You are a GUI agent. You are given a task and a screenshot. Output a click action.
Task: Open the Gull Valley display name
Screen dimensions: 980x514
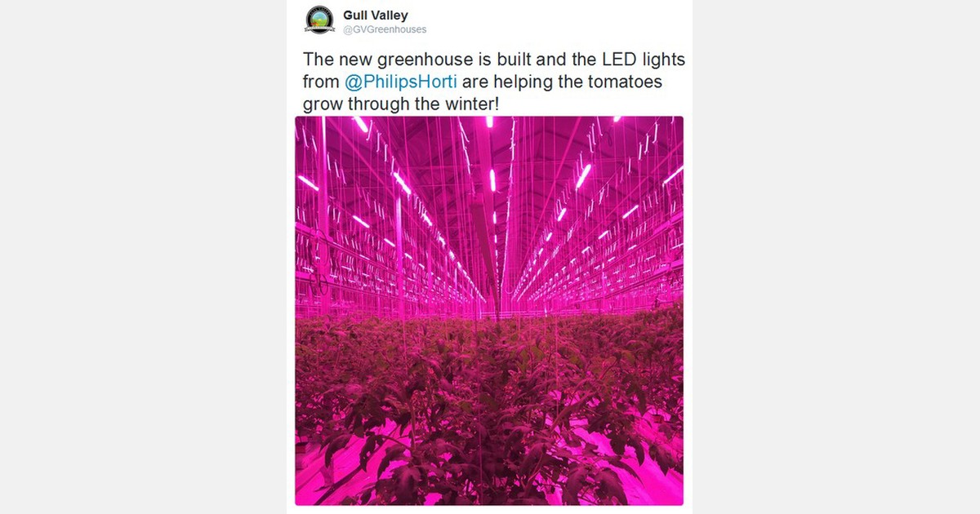(x=376, y=15)
